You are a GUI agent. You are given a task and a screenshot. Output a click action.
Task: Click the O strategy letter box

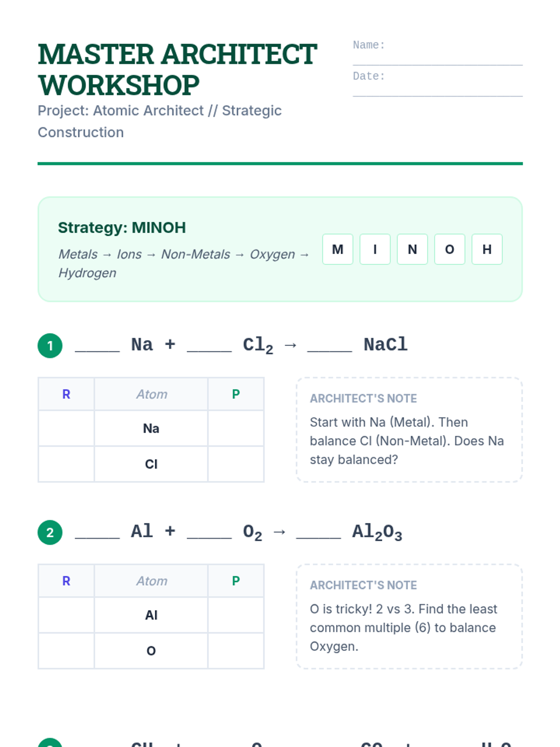(x=449, y=249)
